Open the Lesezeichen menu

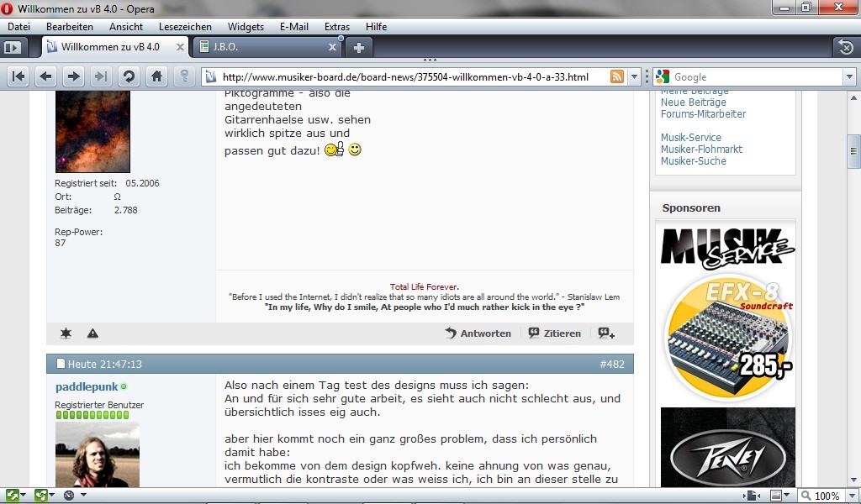click(x=185, y=26)
